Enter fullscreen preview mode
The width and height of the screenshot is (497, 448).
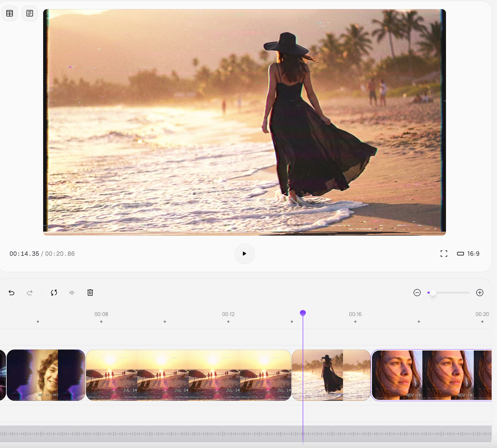click(x=444, y=254)
